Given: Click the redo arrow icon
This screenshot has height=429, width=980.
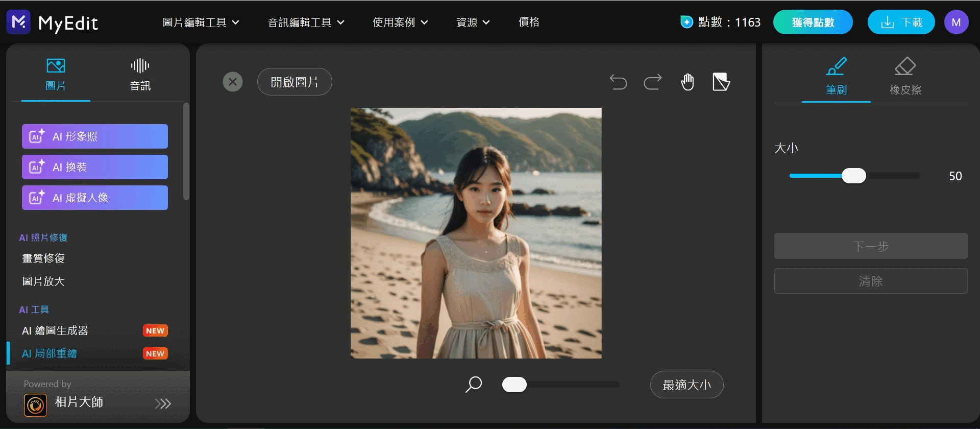Looking at the screenshot, I should (652, 82).
